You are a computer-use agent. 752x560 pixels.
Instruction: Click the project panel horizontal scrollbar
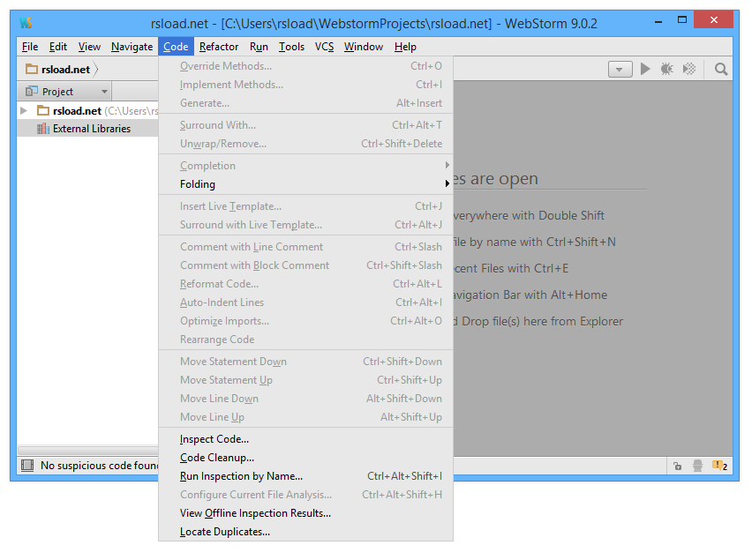[x=87, y=451]
